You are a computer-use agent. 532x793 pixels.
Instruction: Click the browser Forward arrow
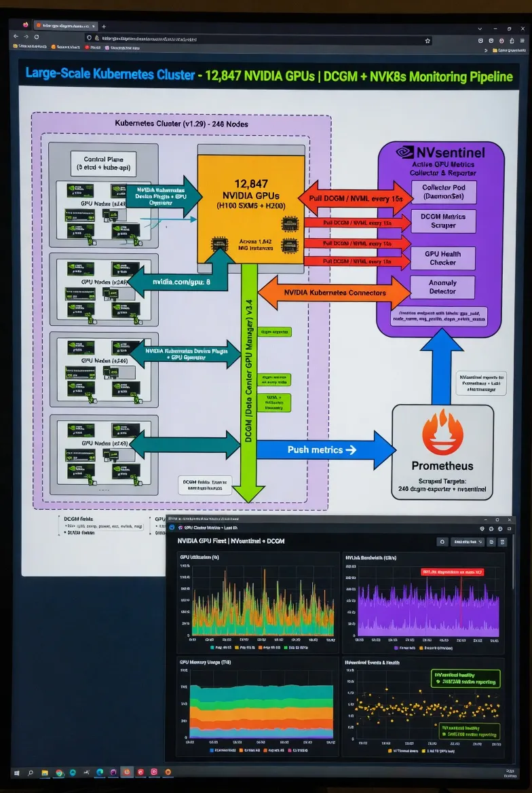26,37
